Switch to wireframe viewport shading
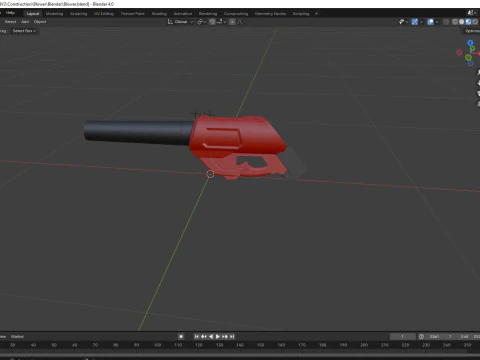This screenshot has width=480, height=360. click(455, 22)
